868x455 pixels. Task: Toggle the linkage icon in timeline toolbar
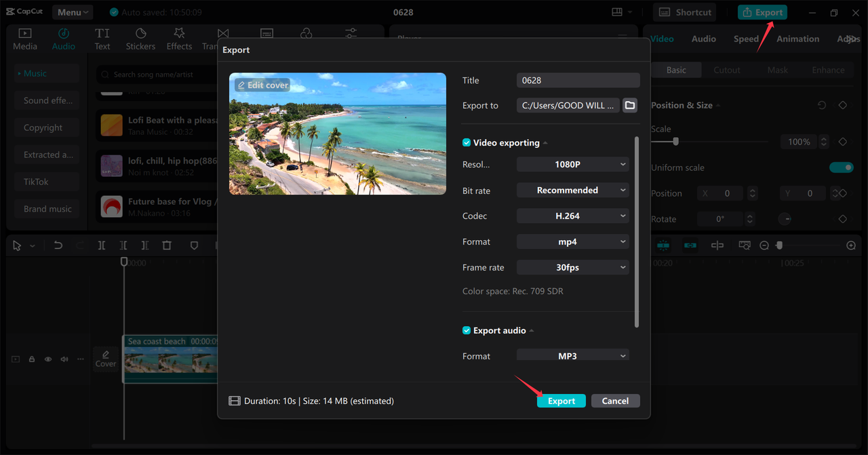point(690,245)
